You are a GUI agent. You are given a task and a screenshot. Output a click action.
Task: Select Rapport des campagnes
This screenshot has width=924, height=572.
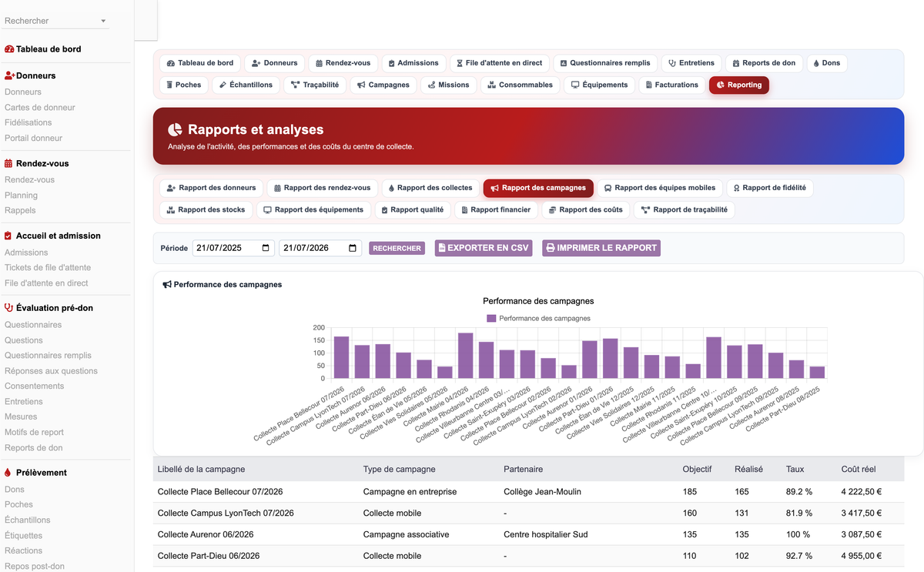(539, 188)
